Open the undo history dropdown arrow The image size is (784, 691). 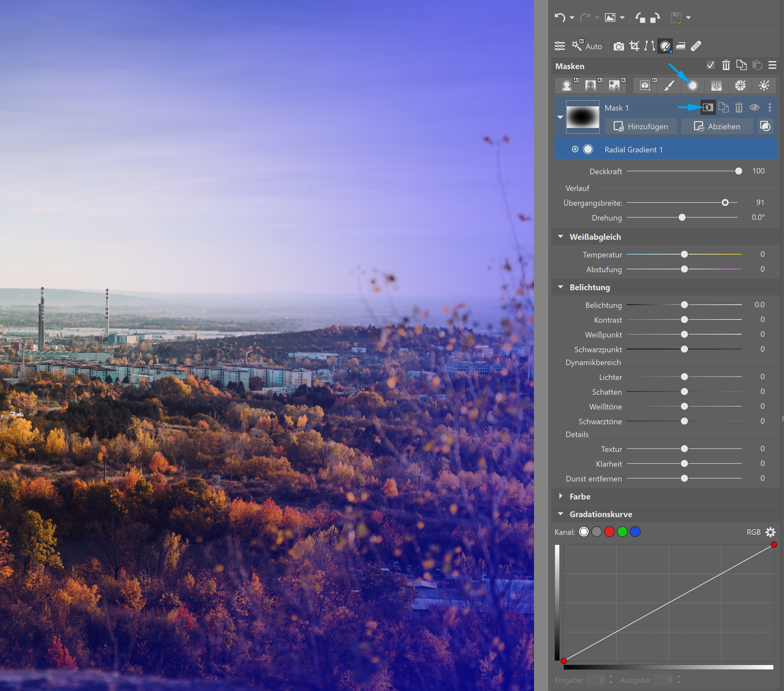point(572,18)
